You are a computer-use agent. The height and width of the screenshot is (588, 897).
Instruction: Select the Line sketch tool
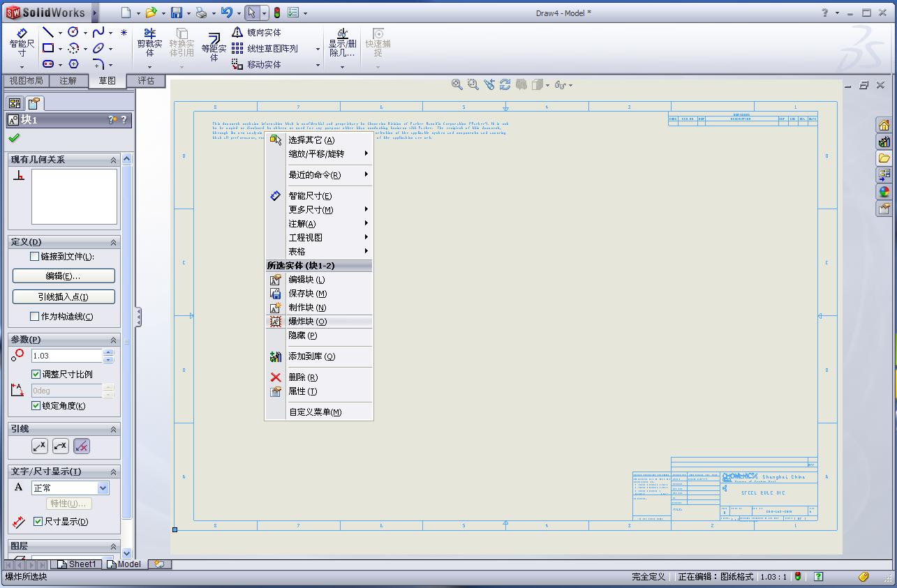tap(48, 32)
